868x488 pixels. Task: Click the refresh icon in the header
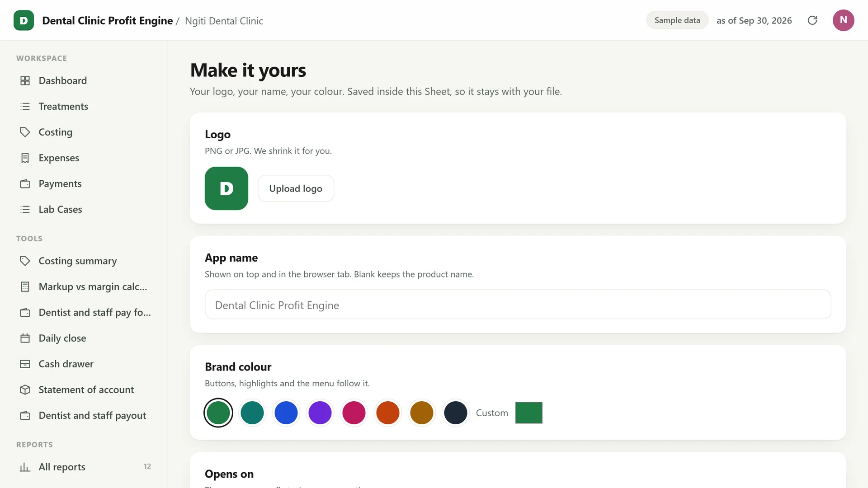coord(812,20)
